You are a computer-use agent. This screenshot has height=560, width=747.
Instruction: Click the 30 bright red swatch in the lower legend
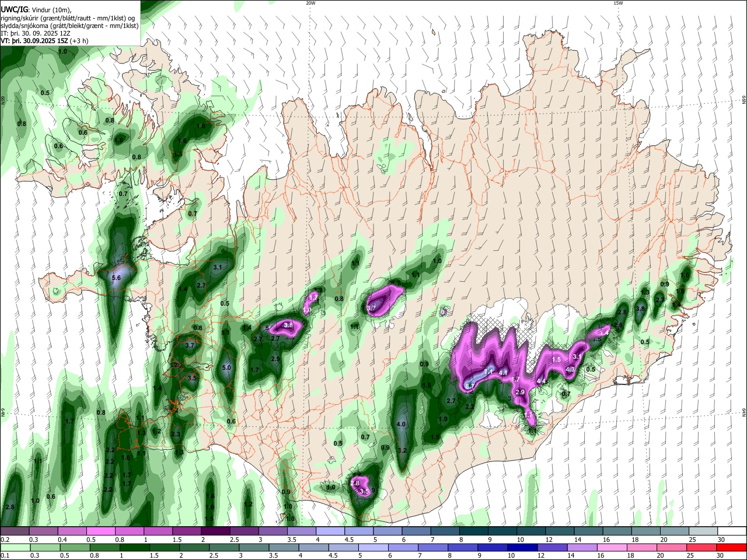(x=731, y=547)
